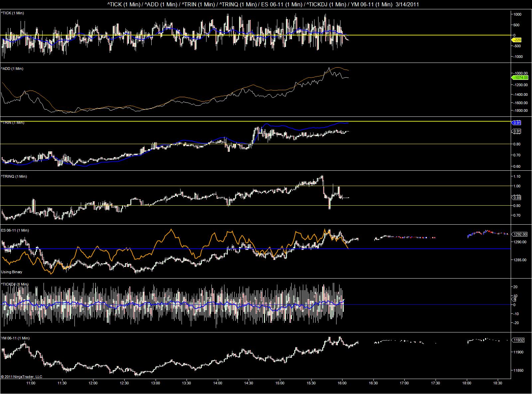Click the © 2011 NinjaTrader, LLC notice

[22, 377]
